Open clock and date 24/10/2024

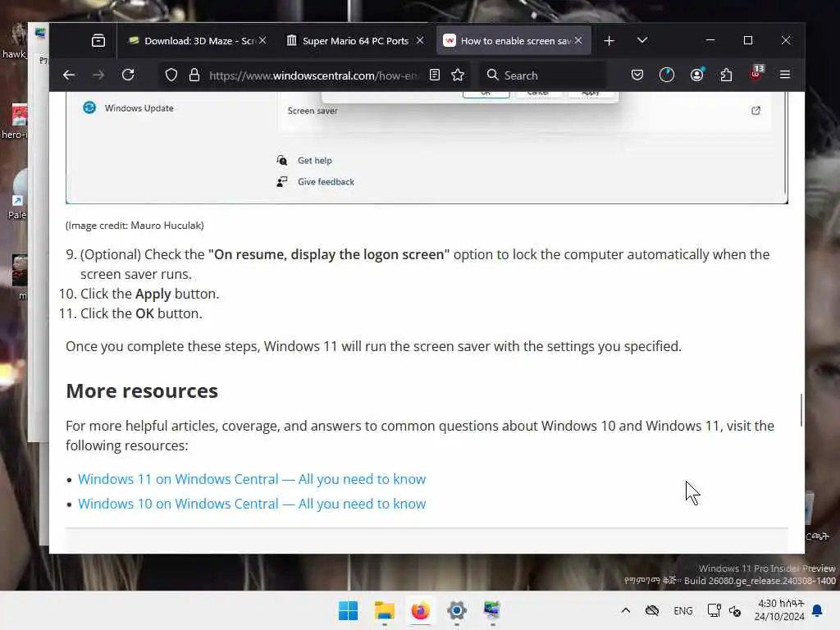point(779,610)
